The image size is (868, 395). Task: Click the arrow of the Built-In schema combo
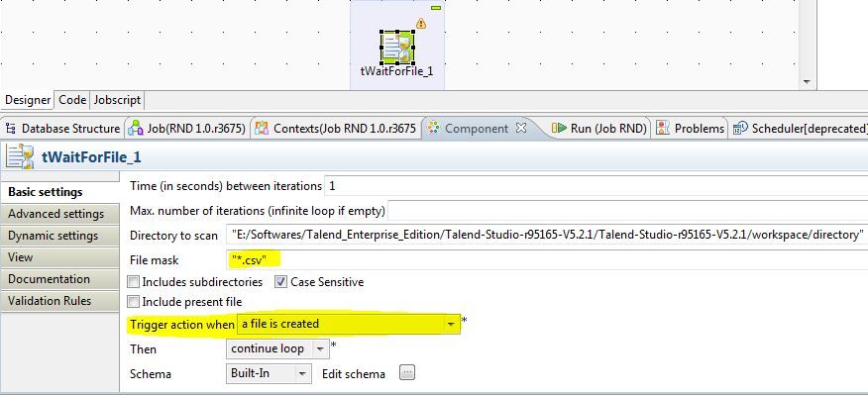(303, 374)
